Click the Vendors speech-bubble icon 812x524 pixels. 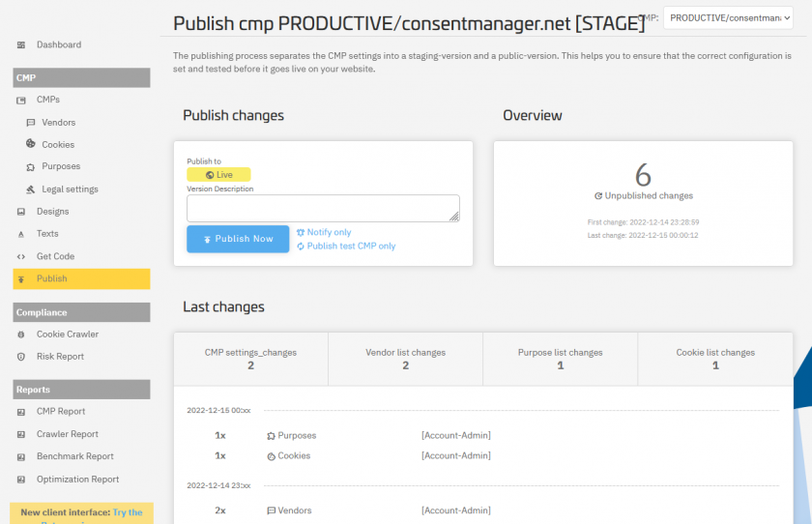click(x=31, y=123)
